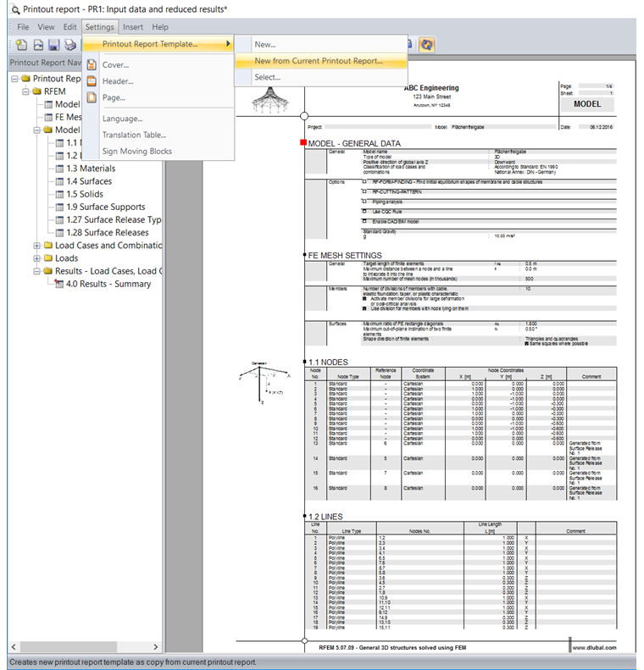The height and width of the screenshot is (670, 644).
Task: Click the refresh arrows toolbar icon
Action: (426, 44)
